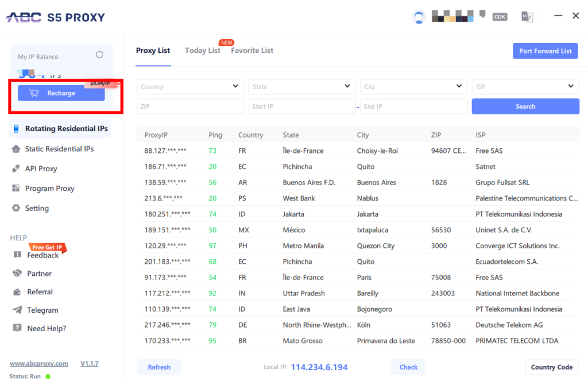Select proxy row 138.59.***.***

click(x=358, y=182)
